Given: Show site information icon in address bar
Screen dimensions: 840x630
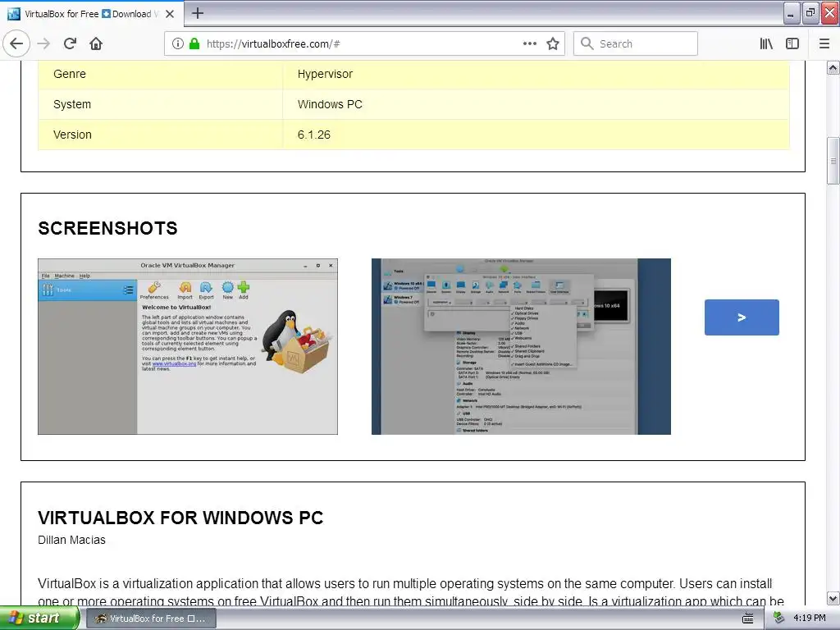Looking at the screenshot, I should coord(177,43).
